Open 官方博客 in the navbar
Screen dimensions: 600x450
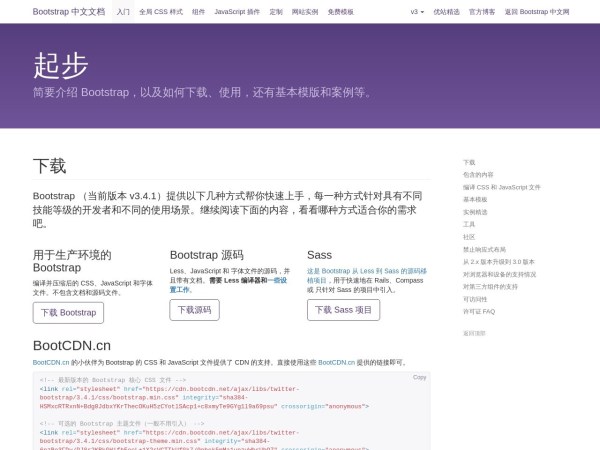click(481, 12)
